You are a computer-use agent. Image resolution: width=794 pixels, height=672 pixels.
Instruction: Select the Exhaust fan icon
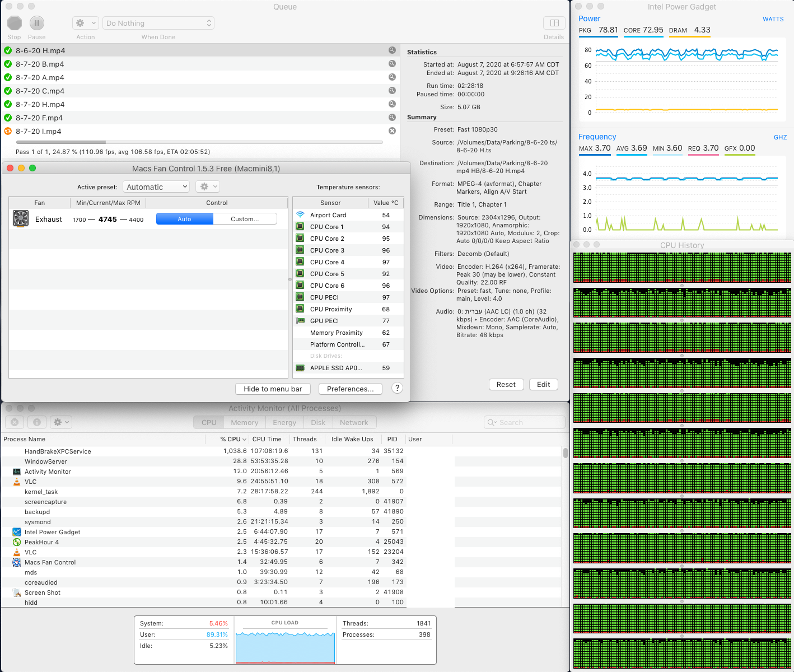pos(21,218)
